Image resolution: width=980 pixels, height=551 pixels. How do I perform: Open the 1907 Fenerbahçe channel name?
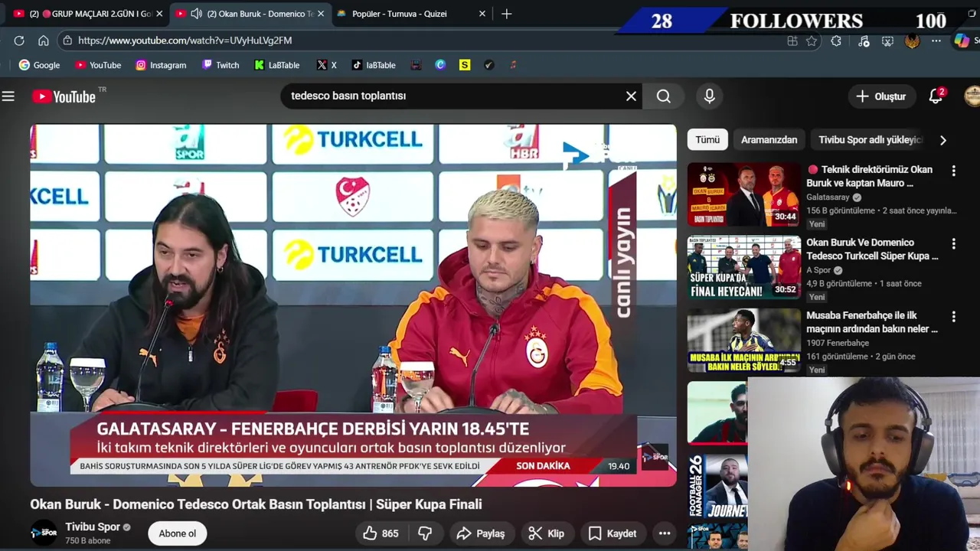click(x=838, y=343)
